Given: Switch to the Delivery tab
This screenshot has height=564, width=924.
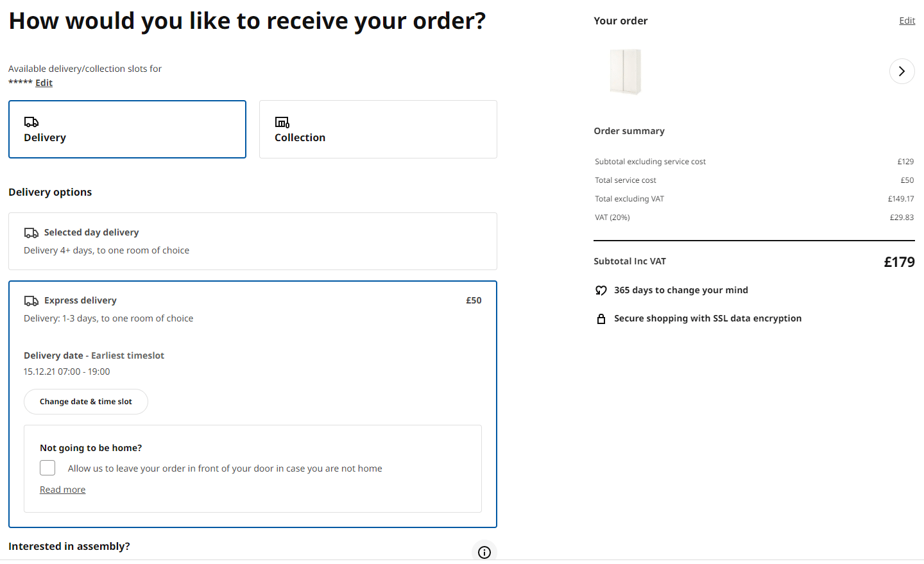Looking at the screenshot, I should (x=126, y=129).
